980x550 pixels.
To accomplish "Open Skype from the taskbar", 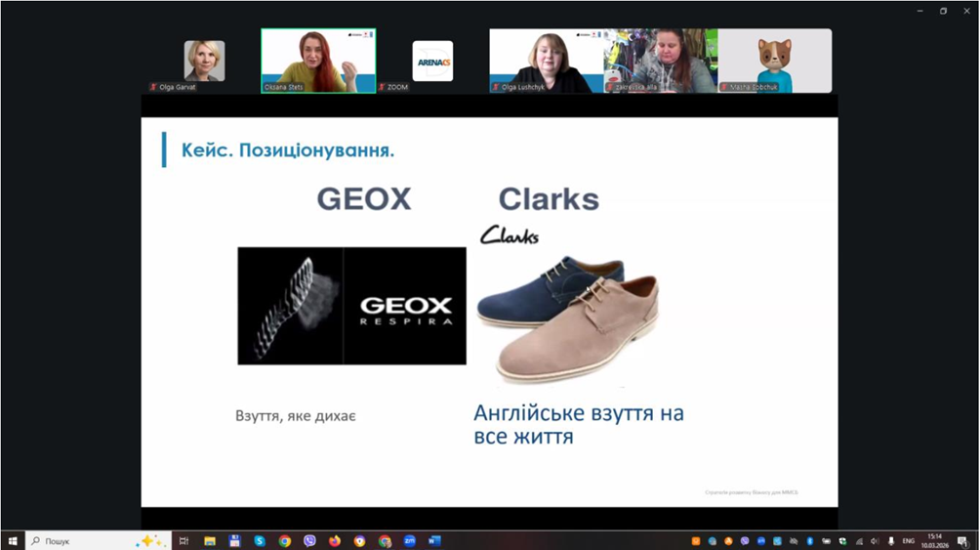I will click(x=260, y=541).
